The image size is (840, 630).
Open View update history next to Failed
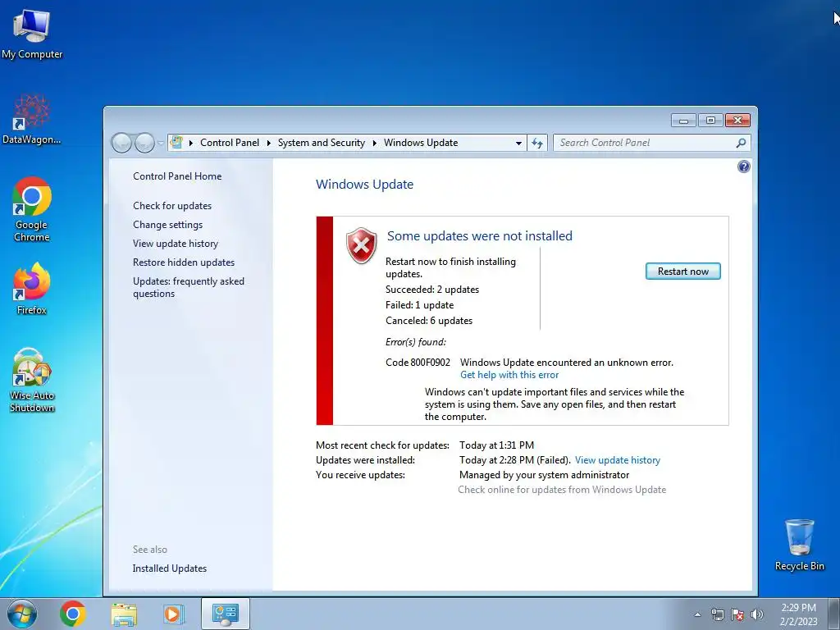point(617,460)
